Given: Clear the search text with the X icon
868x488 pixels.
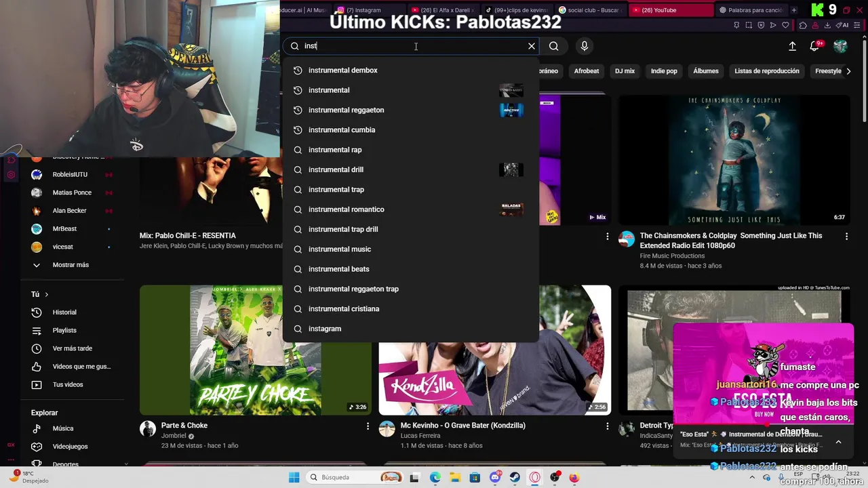Looking at the screenshot, I should coord(532,46).
